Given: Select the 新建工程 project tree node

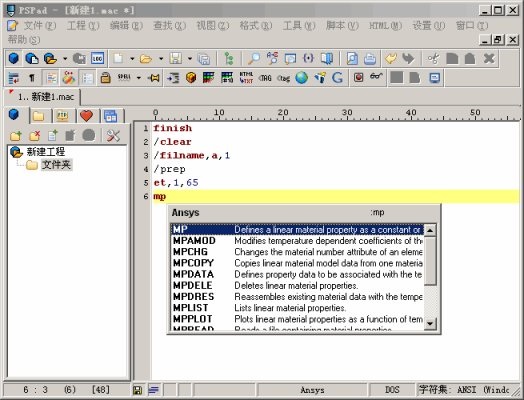Looking at the screenshot, I should pyautogui.click(x=45, y=152).
